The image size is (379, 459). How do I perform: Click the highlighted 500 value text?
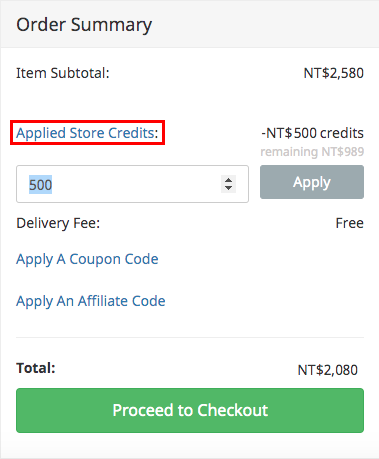[40, 185]
